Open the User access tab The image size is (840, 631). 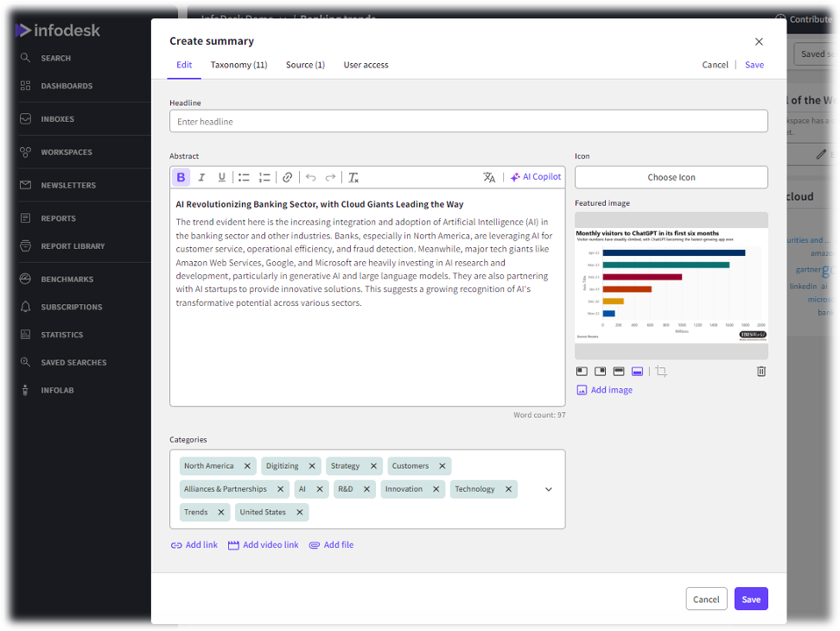point(366,64)
